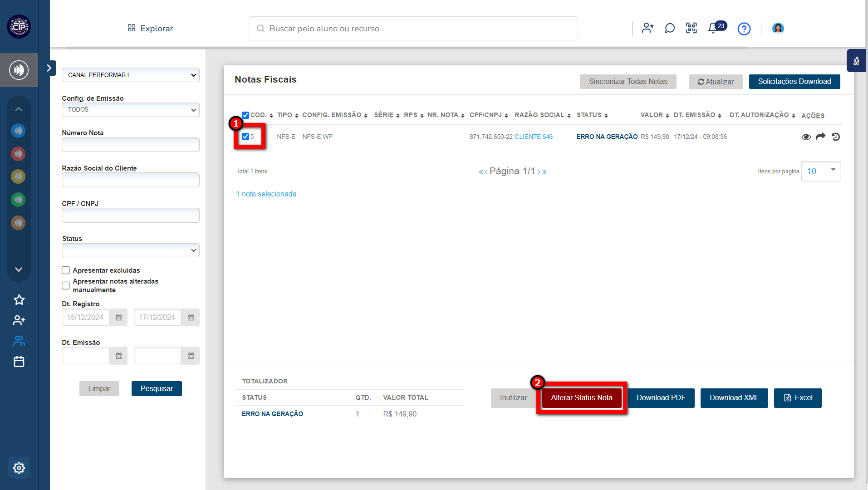
Task: Click the Número Nota input field
Action: pyautogui.click(x=130, y=145)
